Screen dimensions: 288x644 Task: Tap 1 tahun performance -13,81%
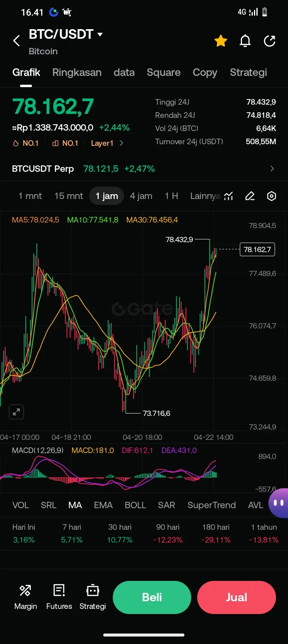click(264, 540)
